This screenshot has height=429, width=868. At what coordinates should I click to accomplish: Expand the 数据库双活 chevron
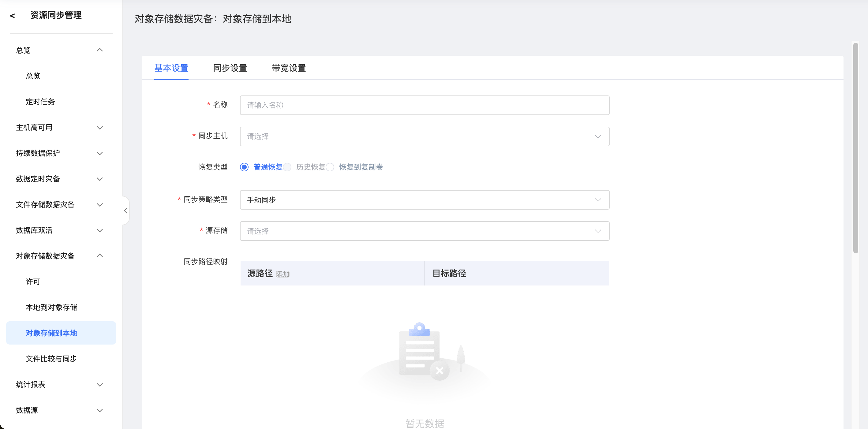pos(100,230)
